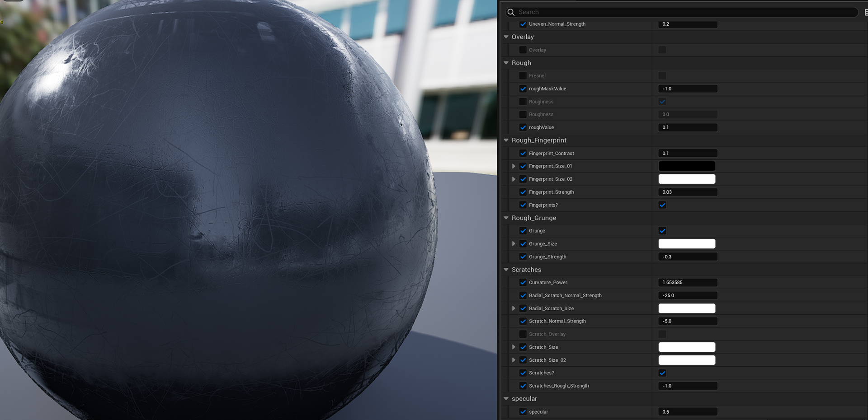Open Scratch_Size color swatch
This screenshot has height=420, width=868.
pos(687,347)
